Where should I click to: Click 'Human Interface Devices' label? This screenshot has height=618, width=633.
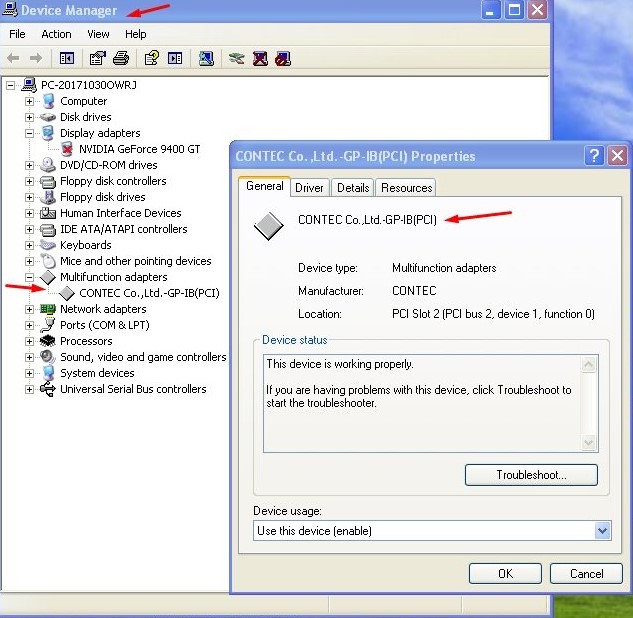tap(121, 213)
